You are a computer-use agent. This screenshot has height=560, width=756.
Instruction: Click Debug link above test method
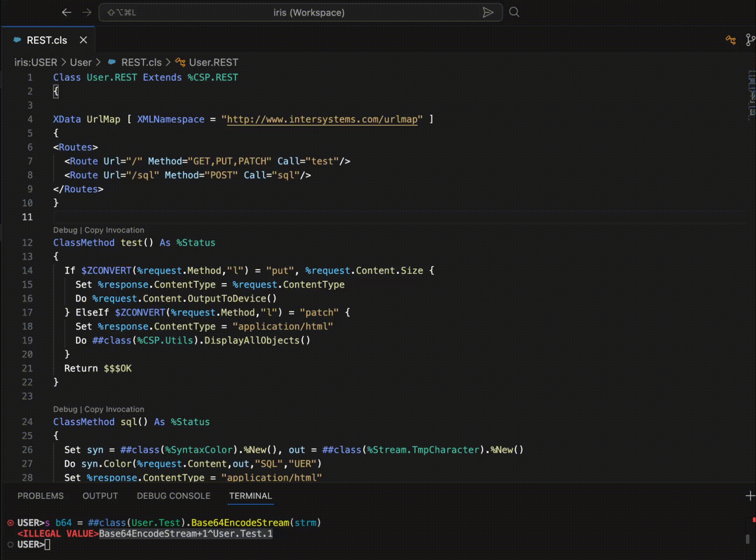[x=65, y=230]
